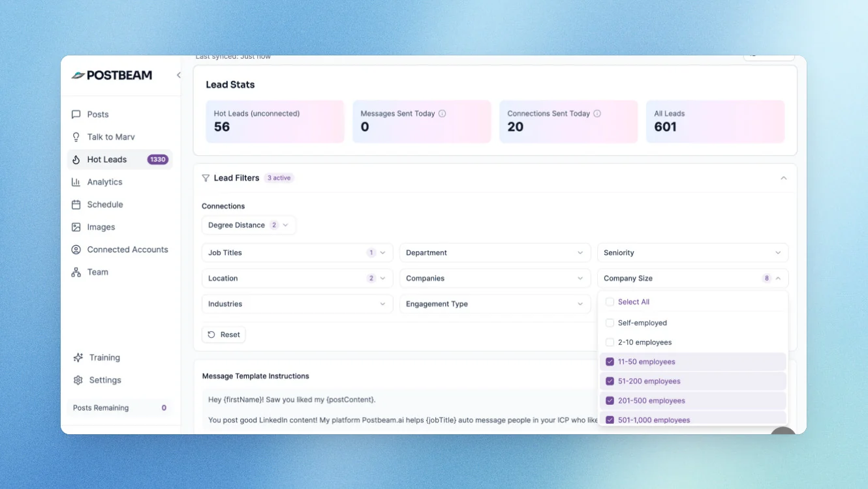Click the Schedule calendar icon
The image size is (868, 489).
(x=76, y=205)
